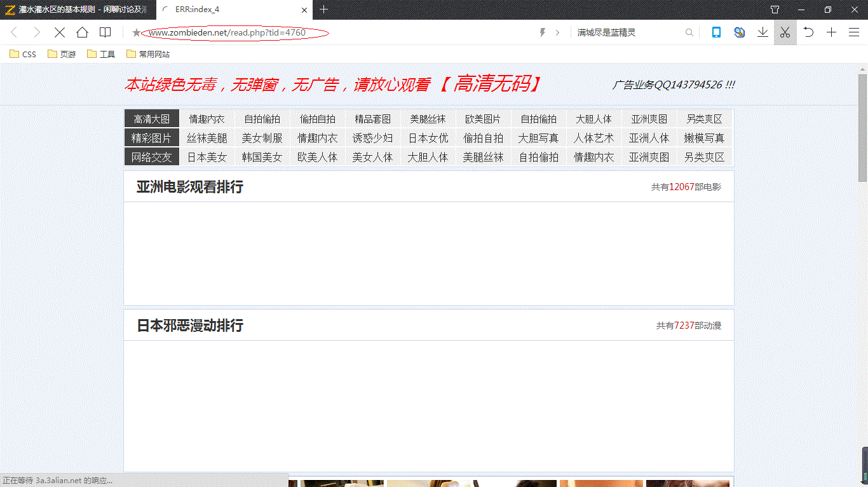Open a new tab with the plus button
The height and width of the screenshot is (487, 868).
tap(323, 10)
